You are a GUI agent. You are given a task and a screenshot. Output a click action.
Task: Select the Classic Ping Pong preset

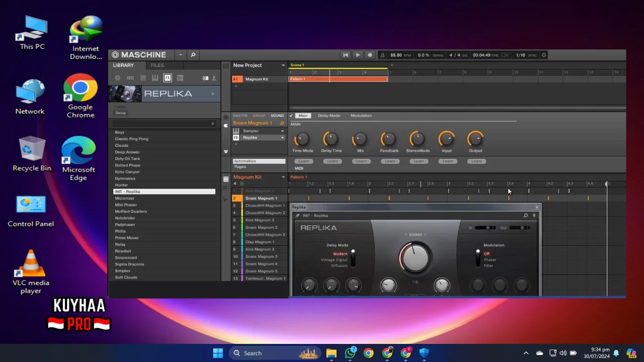click(131, 139)
